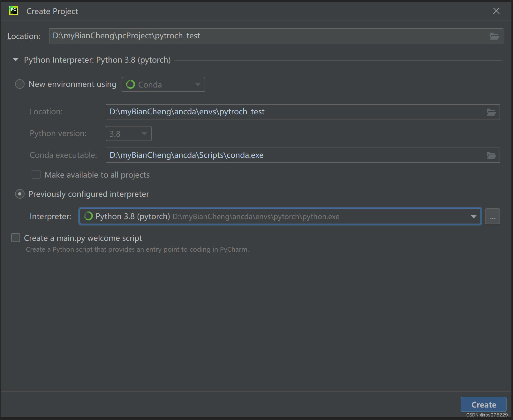Select New environment using option
The image size is (513, 420).
19,84
